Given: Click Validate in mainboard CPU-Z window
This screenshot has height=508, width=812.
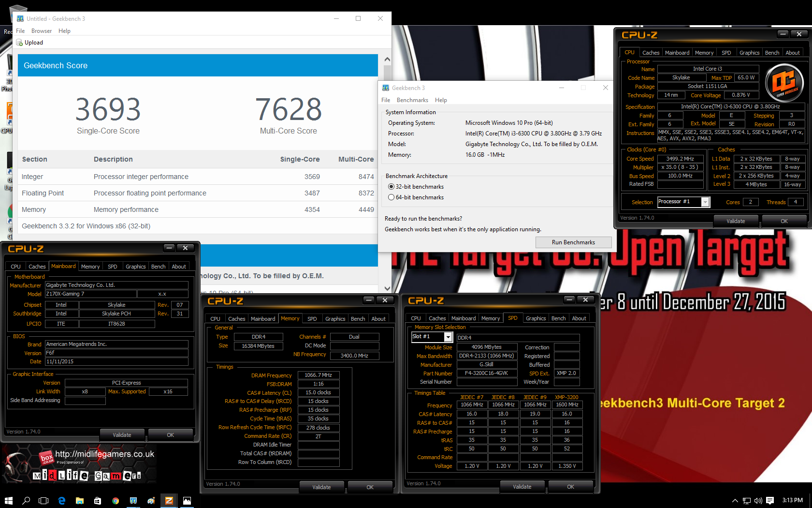Looking at the screenshot, I should click(122, 435).
